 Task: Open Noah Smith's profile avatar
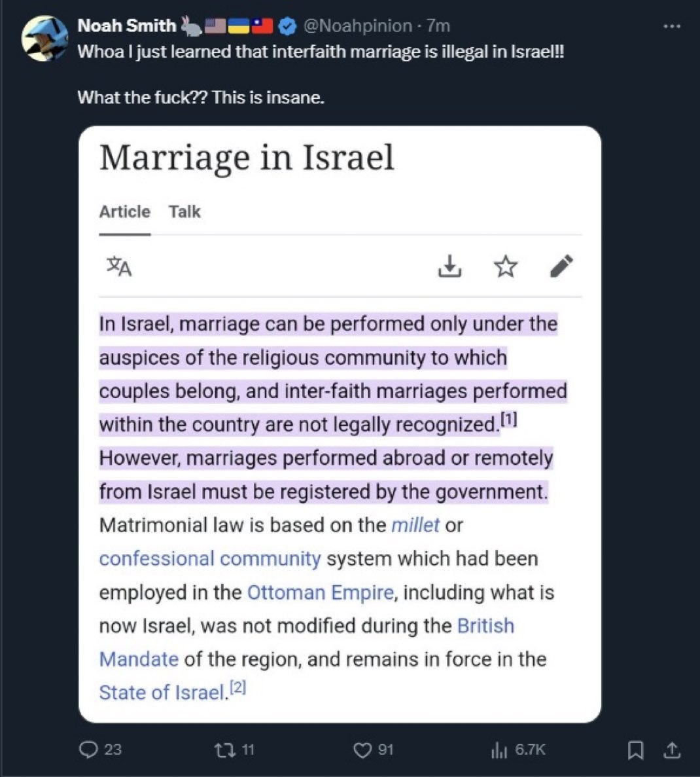pyautogui.click(x=44, y=39)
